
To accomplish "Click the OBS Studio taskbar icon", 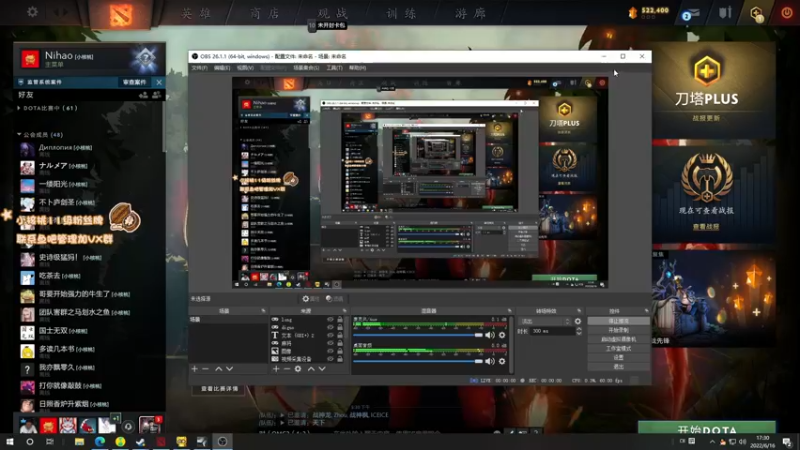I will pyautogui.click(x=222, y=441).
